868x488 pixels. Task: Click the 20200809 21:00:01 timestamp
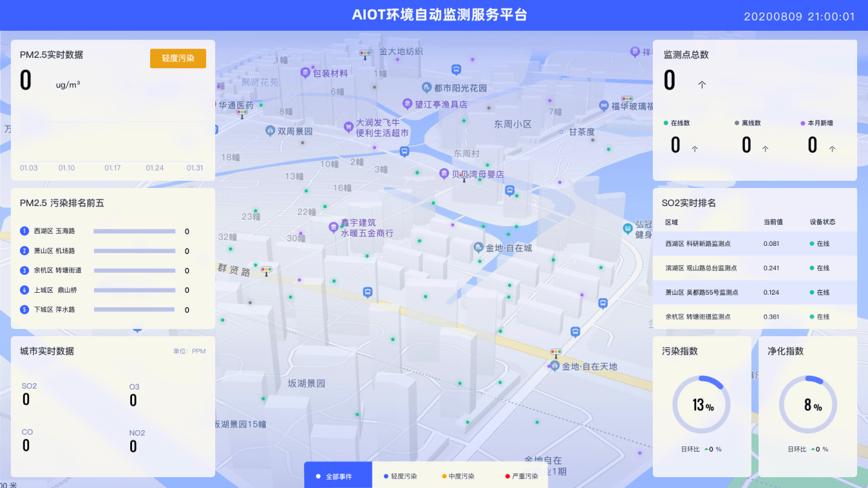pos(799,16)
